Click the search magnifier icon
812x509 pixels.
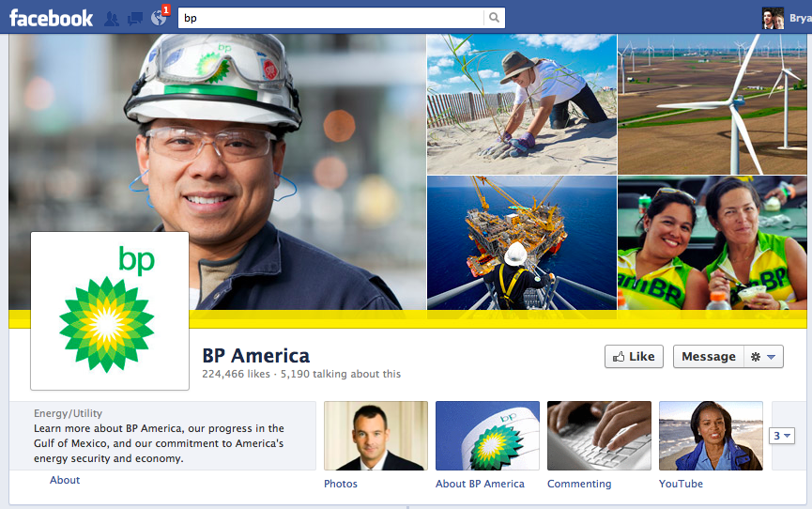point(494,18)
